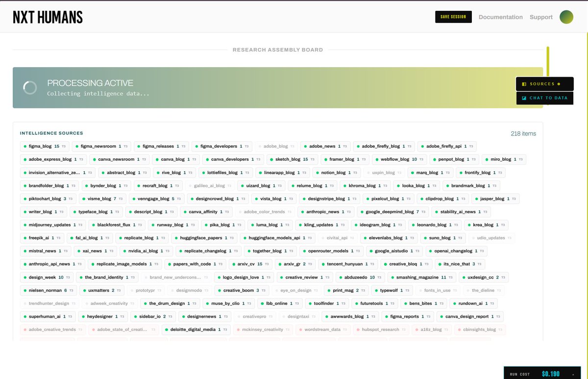Select the frontify_blog source chip

tap(481, 173)
